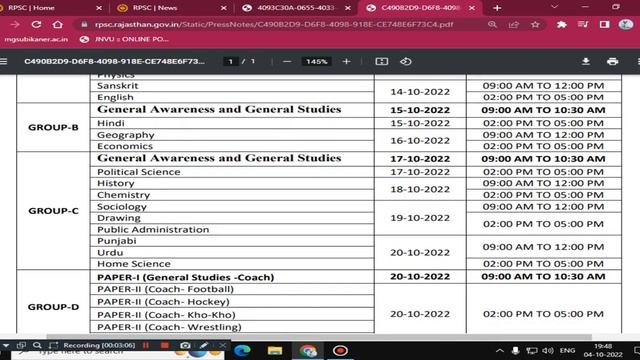
Task: Share this page icon in address bar
Action: point(513,24)
